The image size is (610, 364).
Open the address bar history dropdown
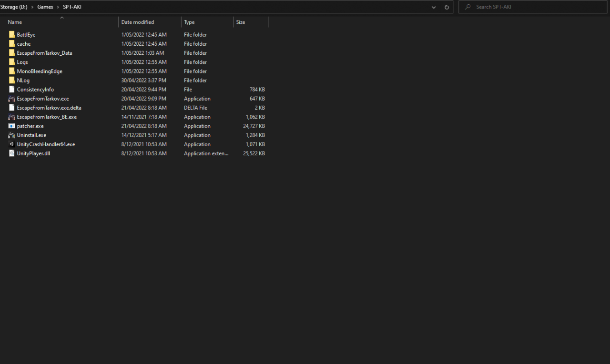pos(434,7)
